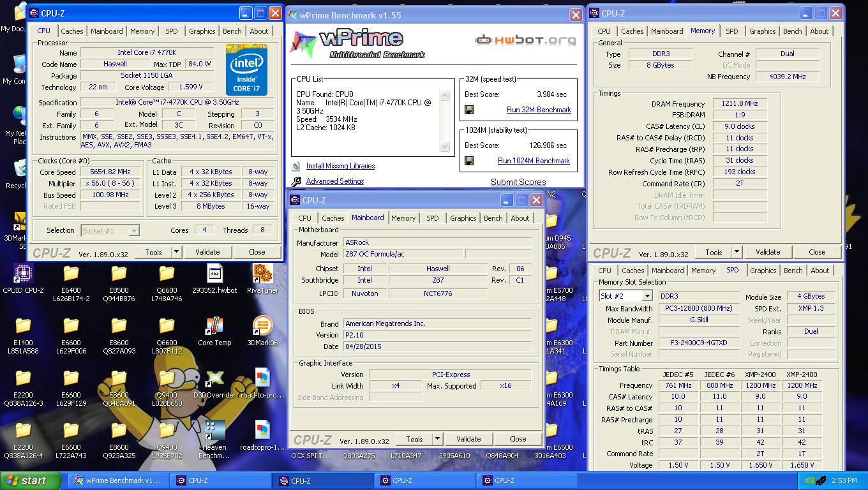This screenshot has width=868, height=490.
Task: Click the mainboard Model field Z87 OC Formula/ac
Action: click(x=403, y=254)
